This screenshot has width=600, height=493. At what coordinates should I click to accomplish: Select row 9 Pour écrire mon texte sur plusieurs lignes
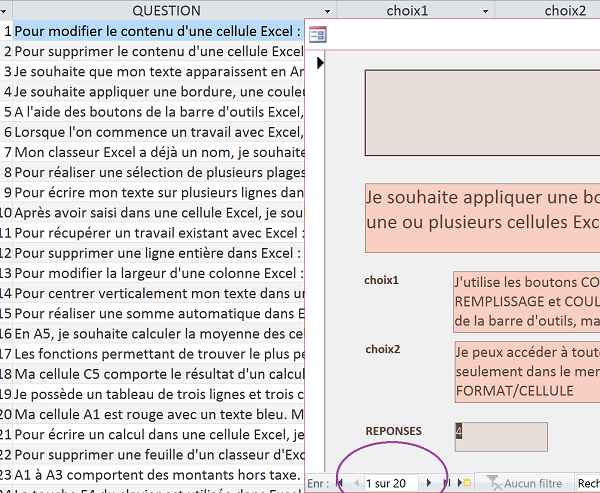(x=158, y=193)
